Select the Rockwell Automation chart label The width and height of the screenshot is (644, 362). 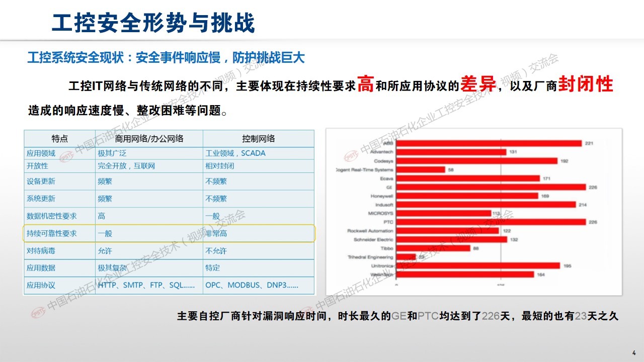[x=370, y=231]
